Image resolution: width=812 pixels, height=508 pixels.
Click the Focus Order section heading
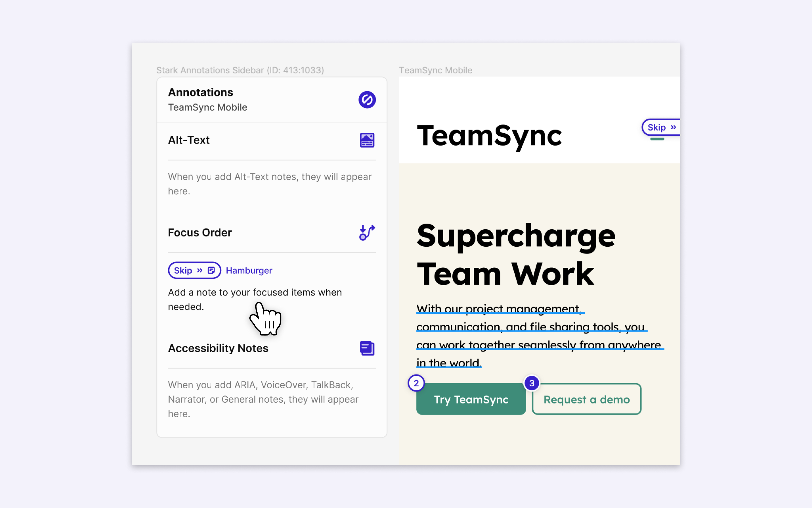coord(200,232)
